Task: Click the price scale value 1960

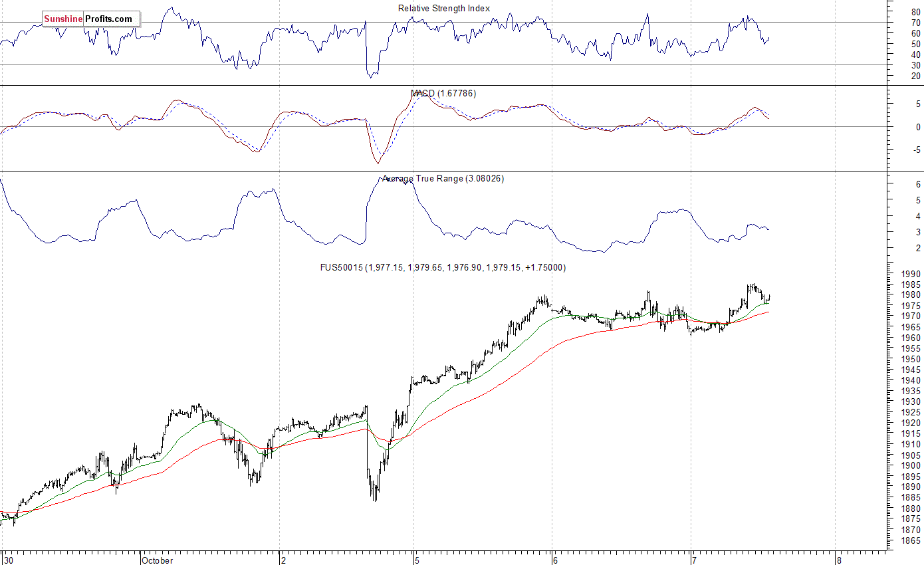Action: coord(911,338)
